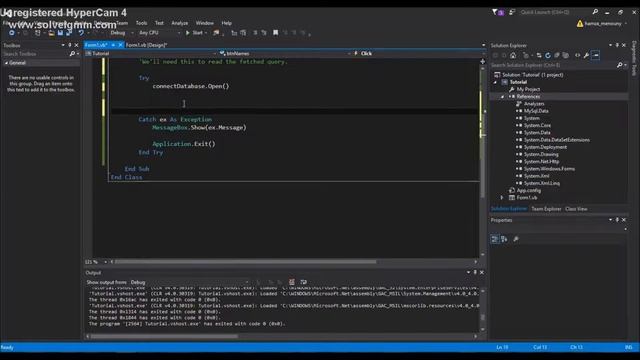Toggle Preview Selected Items icon
The image size is (640, 360).
pyautogui.click(x=596, y=55)
